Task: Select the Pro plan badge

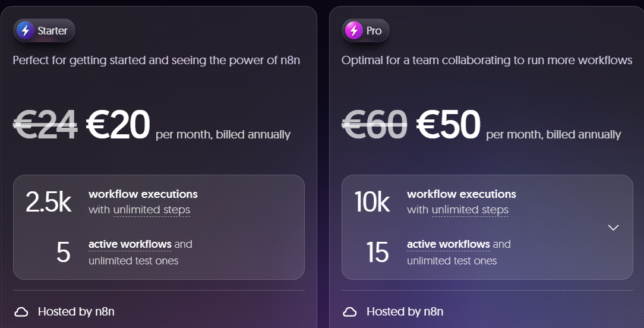Action: click(x=365, y=30)
